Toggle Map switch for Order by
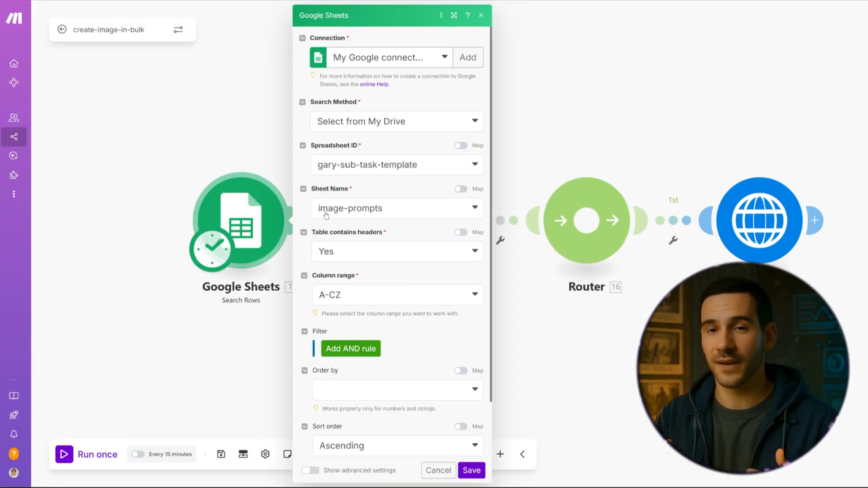Viewport: 868px width, 488px height. tap(461, 370)
